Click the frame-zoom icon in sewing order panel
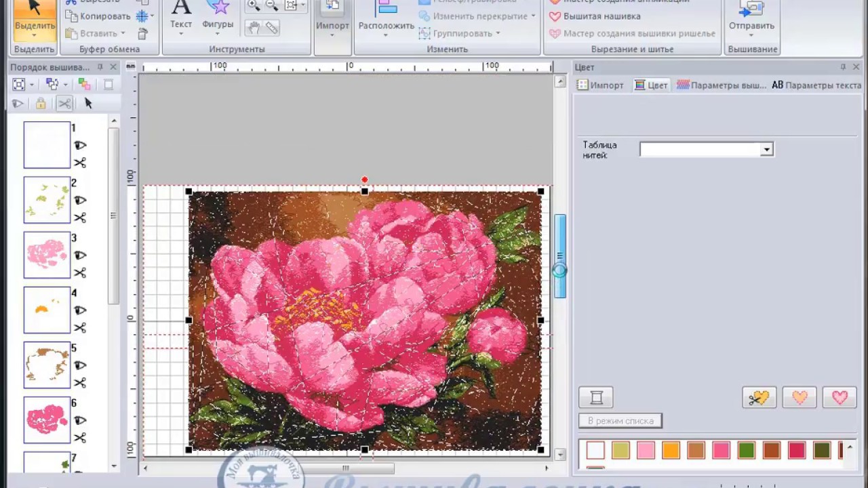Screen dimensions: 868x488 tap(19, 84)
